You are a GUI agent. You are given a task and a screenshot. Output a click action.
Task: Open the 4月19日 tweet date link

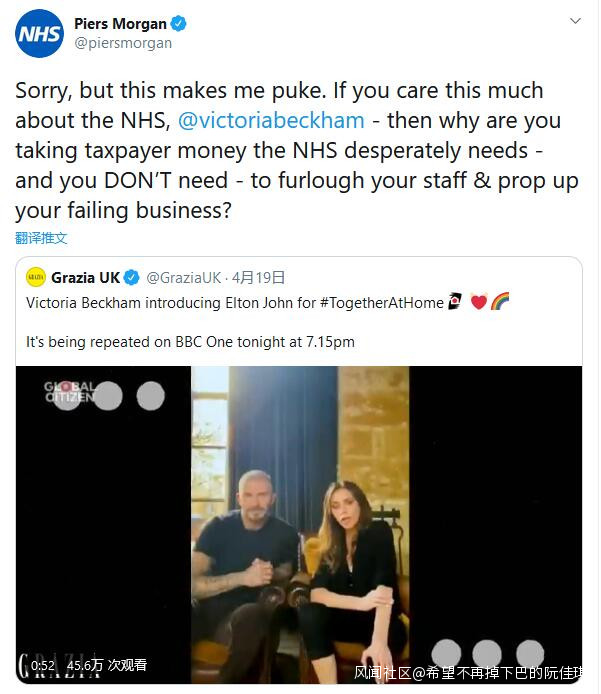click(258, 277)
